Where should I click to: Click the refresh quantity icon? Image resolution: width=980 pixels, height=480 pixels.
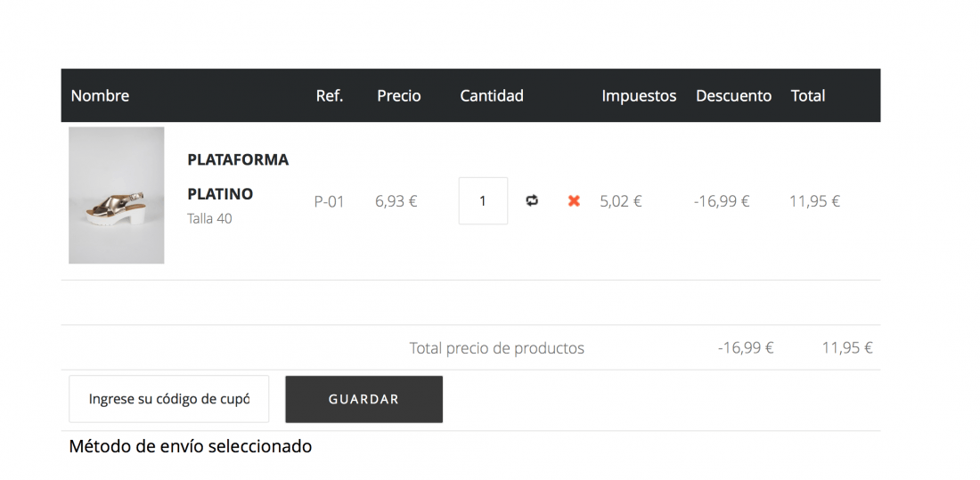tap(532, 200)
